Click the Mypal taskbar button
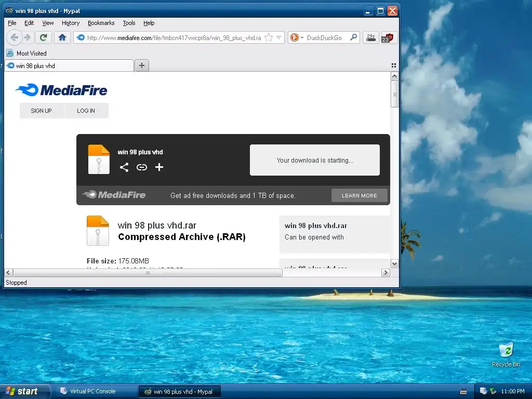Viewport: 532px width, 399px height. click(180, 392)
